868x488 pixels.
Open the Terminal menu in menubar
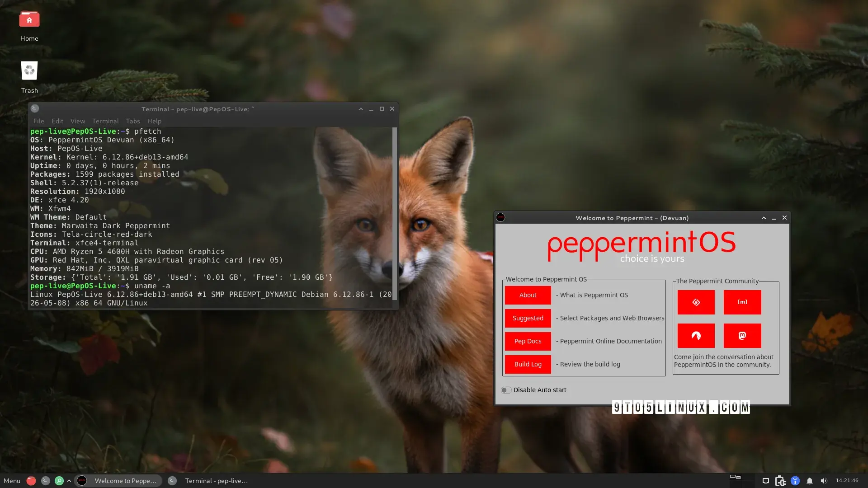pos(105,121)
